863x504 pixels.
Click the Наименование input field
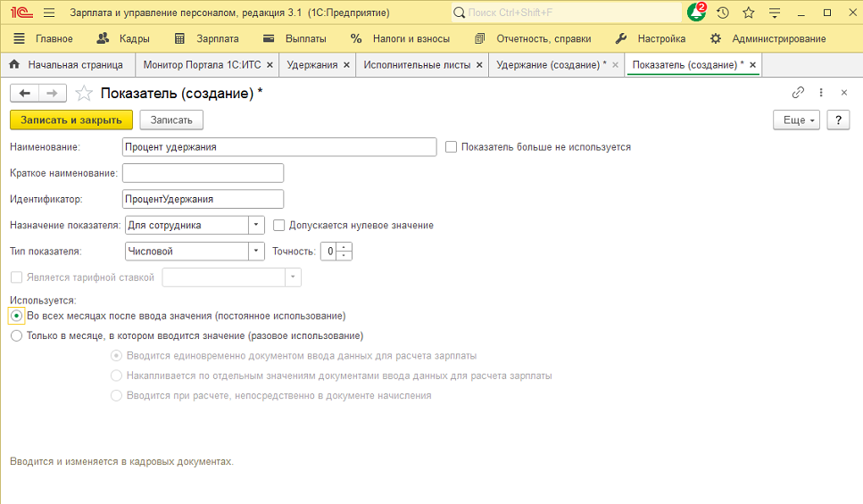(x=279, y=147)
